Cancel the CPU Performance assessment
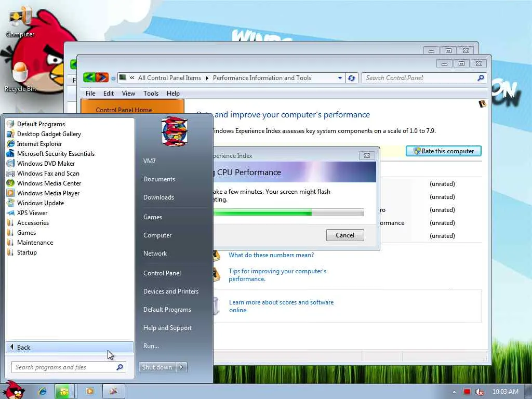Viewport: 532px width, 399px height. (345, 235)
